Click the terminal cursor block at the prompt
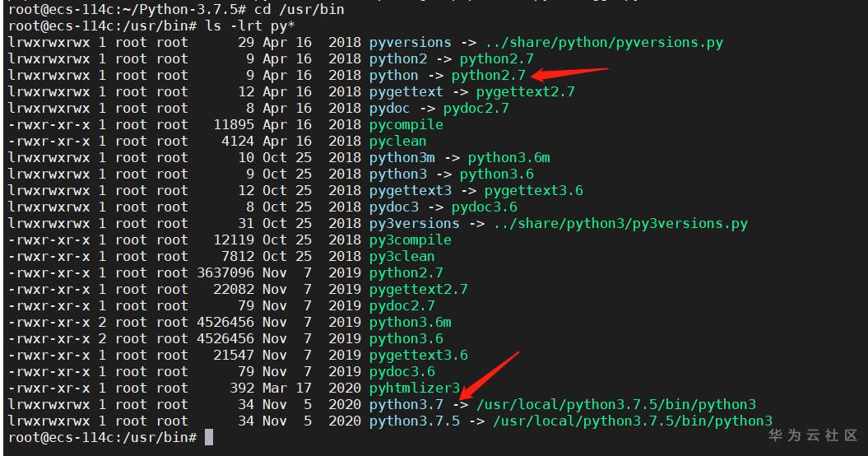The image size is (868, 456). point(209,437)
